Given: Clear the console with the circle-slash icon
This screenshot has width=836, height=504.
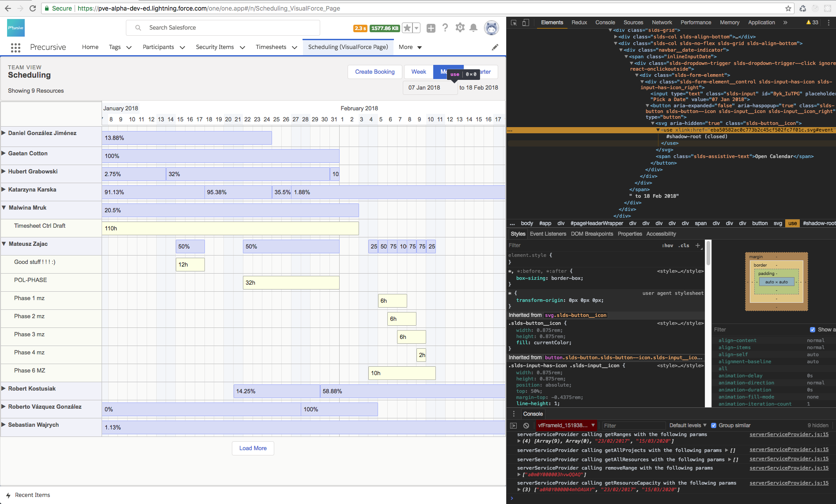Looking at the screenshot, I should click(526, 425).
